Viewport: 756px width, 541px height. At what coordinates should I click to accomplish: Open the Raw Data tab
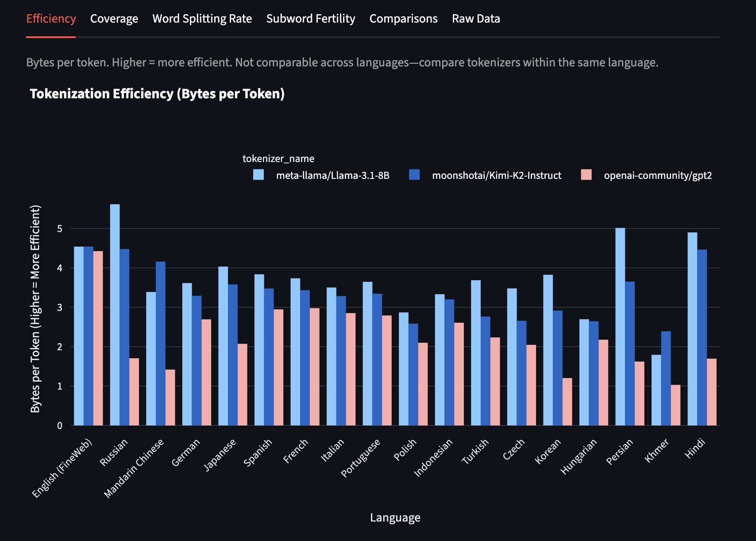click(x=476, y=19)
